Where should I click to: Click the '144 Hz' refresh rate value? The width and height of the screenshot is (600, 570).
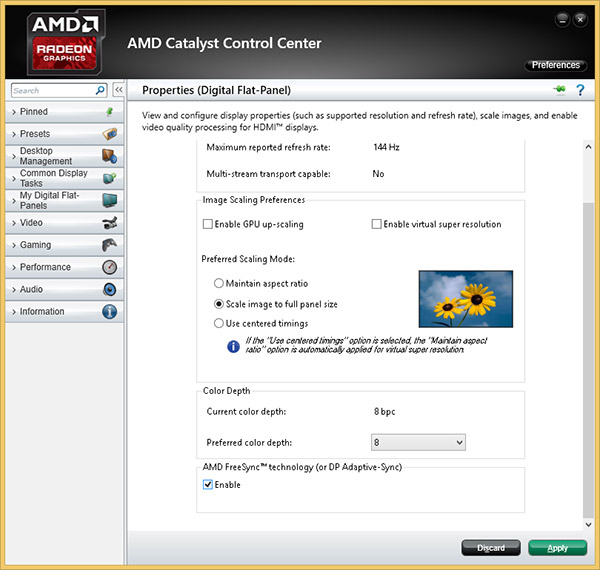386,147
